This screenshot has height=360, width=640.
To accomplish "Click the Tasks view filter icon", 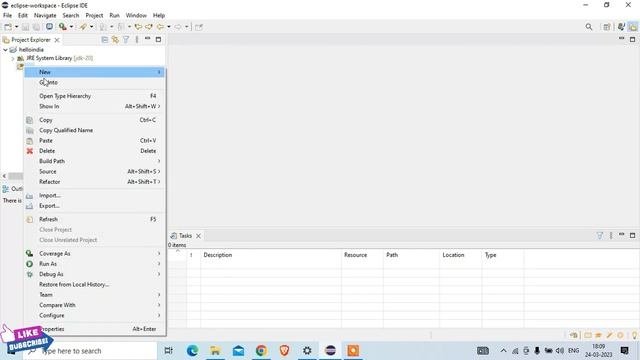I will pos(600,236).
